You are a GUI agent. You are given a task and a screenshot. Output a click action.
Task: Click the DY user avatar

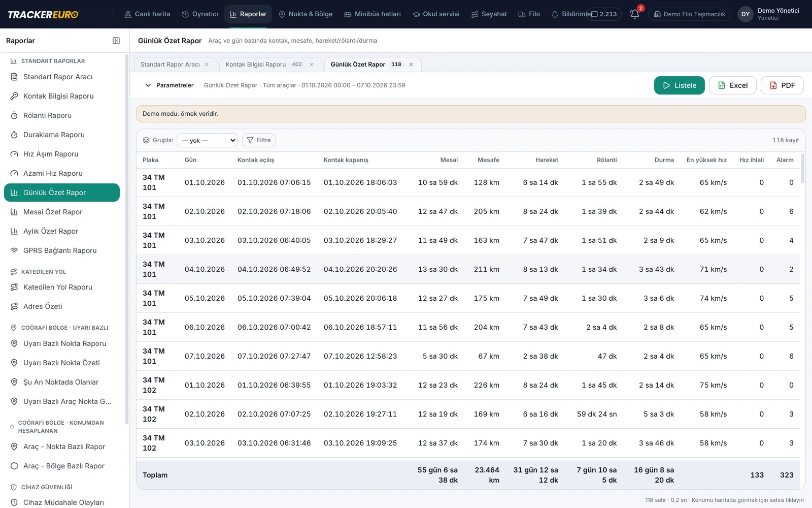745,14
